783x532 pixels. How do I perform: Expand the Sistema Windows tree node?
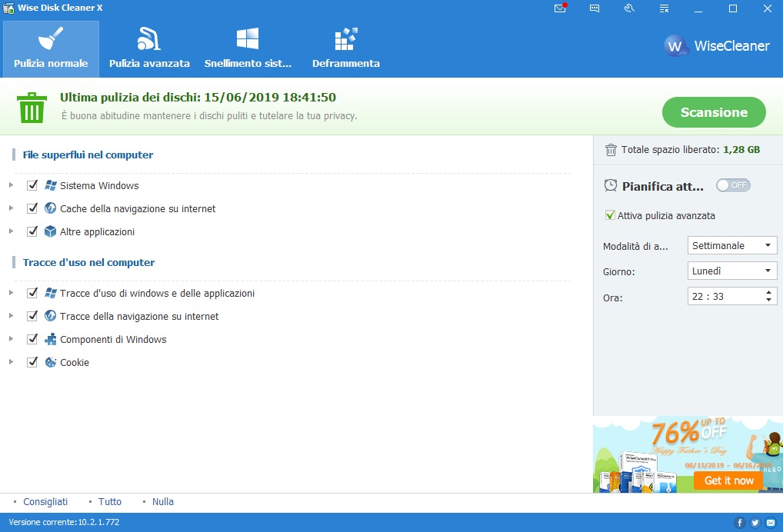(11, 185)
